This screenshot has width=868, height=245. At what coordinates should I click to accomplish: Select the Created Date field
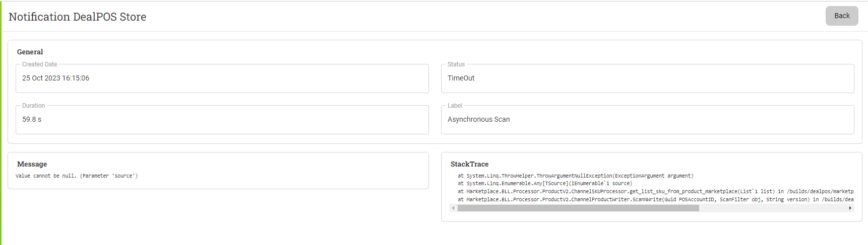point(222,78)
